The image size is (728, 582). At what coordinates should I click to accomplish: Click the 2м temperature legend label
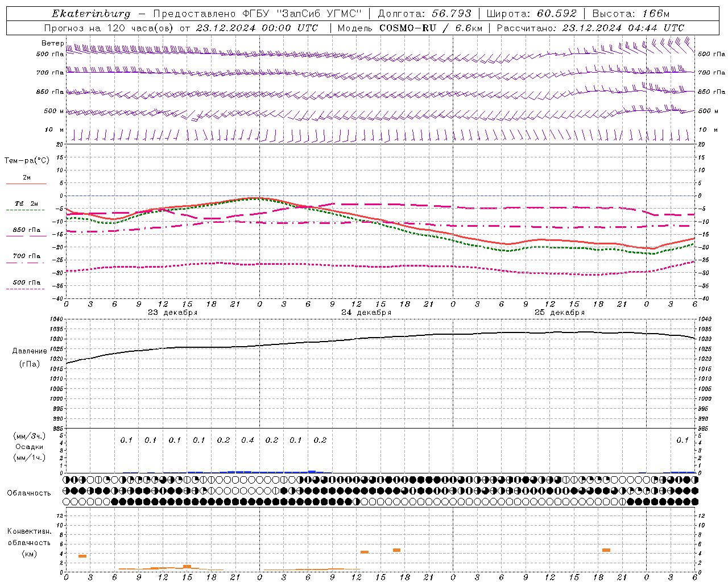(27, 177)
